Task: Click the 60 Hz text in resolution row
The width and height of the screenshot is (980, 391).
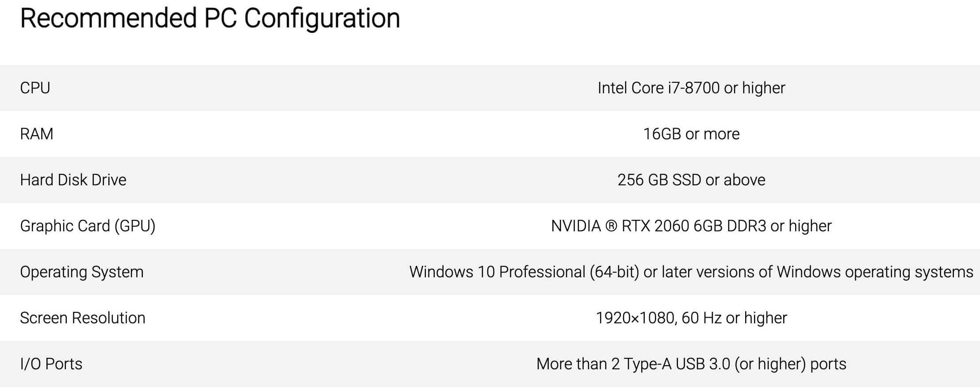Action: [701, 318]
